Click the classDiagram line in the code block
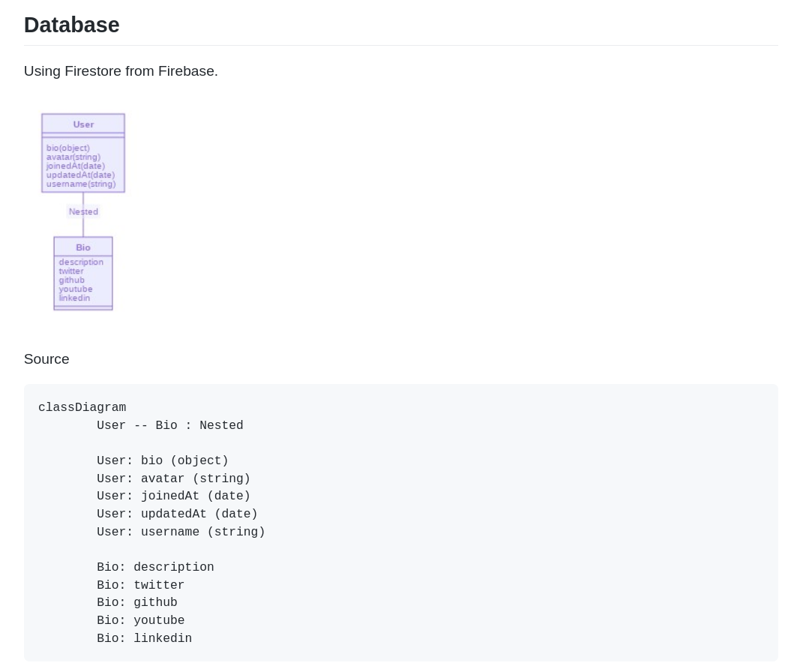The width and height of the screenshot is (806, 672). click(82, 408)
